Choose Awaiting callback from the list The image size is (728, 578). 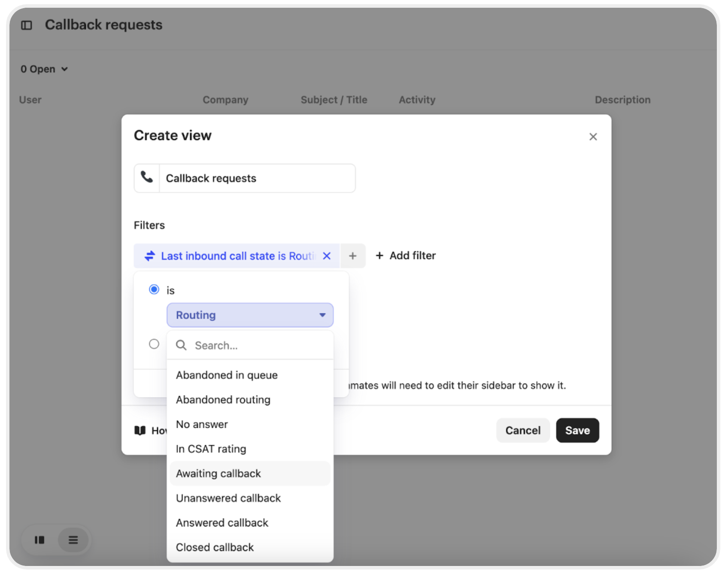point(218,474)
